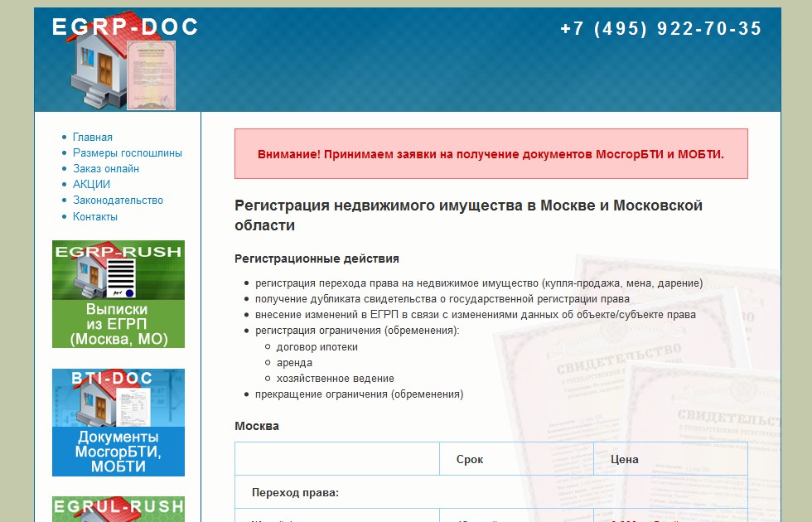Open Заказ онлайн page

(106, 169)
